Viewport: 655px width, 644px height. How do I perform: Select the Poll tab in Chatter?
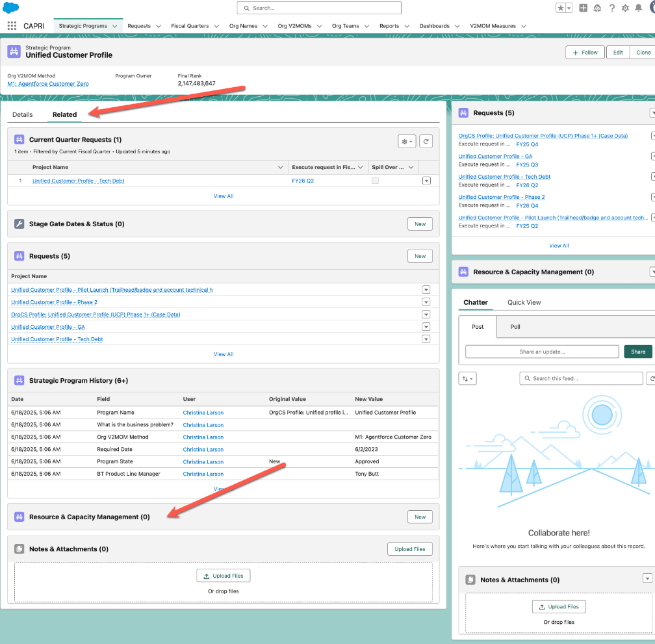coord(515,327)
